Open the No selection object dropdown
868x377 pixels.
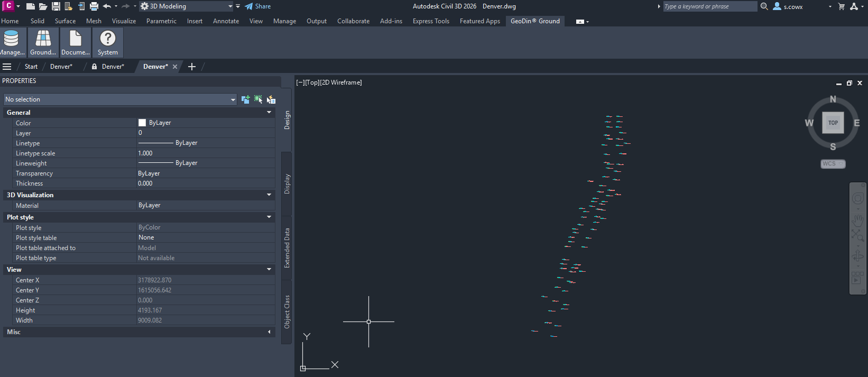[120, 99]
